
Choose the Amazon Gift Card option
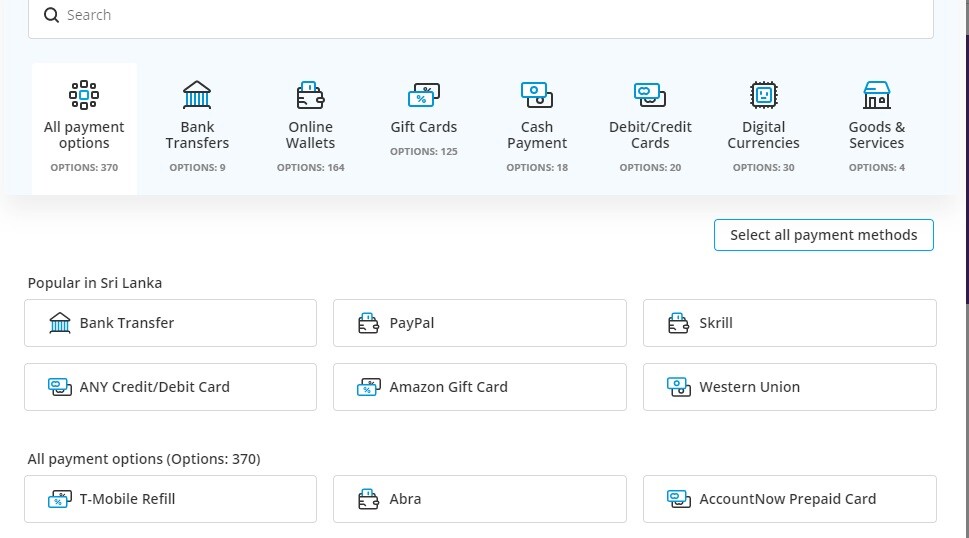480,387
